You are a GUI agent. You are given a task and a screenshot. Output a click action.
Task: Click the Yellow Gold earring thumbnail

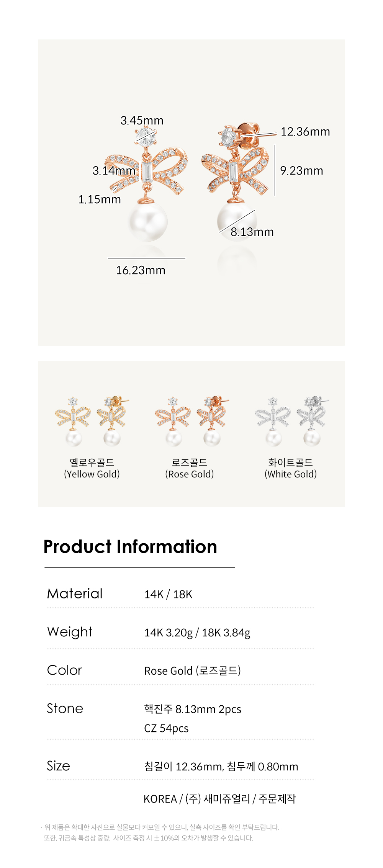point(92,422)
